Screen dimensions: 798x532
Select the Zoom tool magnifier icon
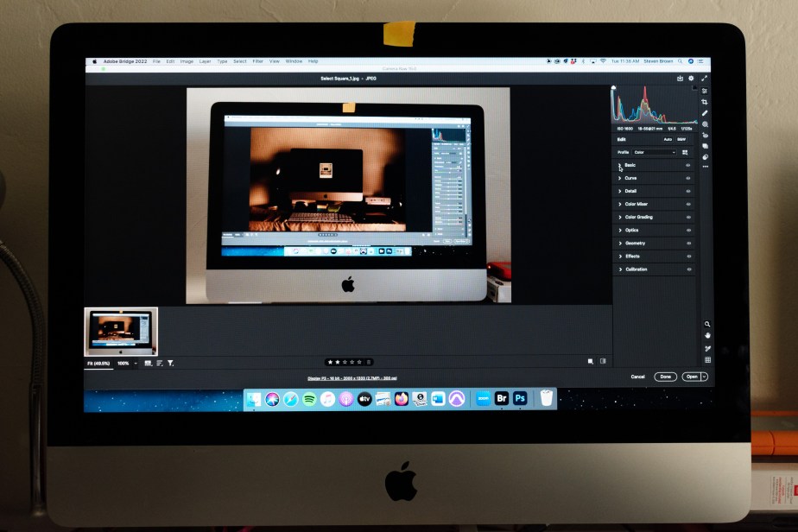pyautogui.click(x=706, y=325)
